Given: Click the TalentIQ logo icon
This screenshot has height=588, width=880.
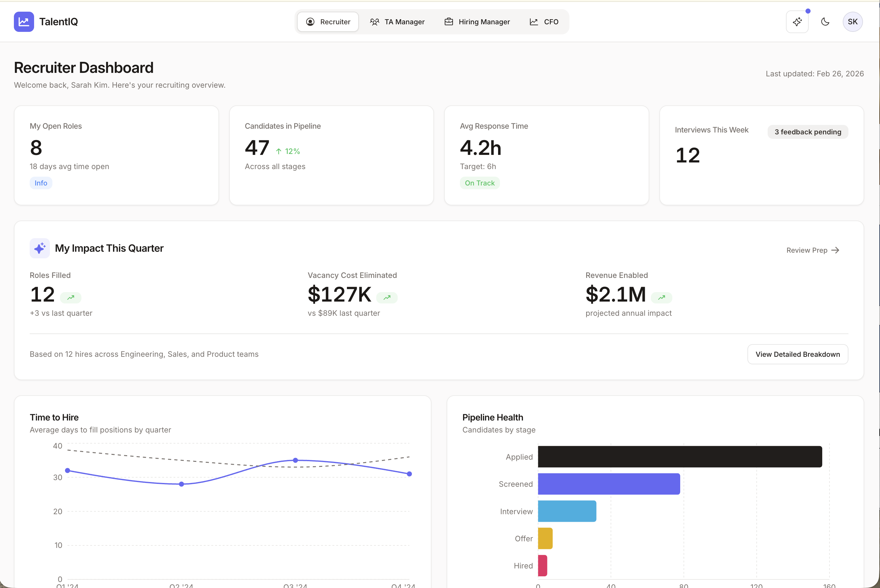Looking at the screenshot, I should coord(24,21).
